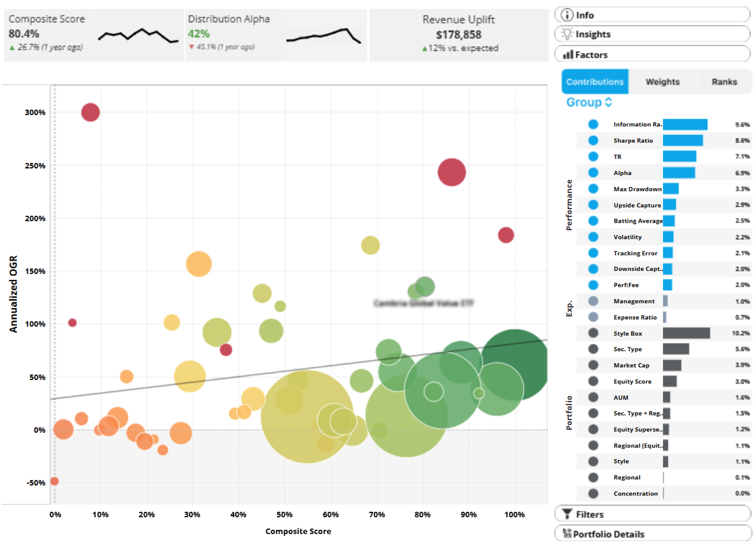Click the Distribution Alpha sparkline
The width and height of the screenshot is (756, 546).
pos(323,36)
